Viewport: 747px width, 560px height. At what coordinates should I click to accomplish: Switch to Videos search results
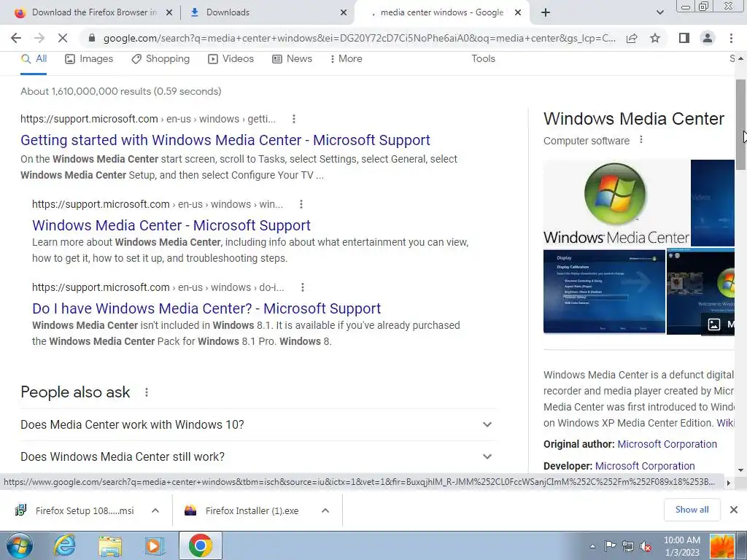pyautogui.click(x=231, y=58)
